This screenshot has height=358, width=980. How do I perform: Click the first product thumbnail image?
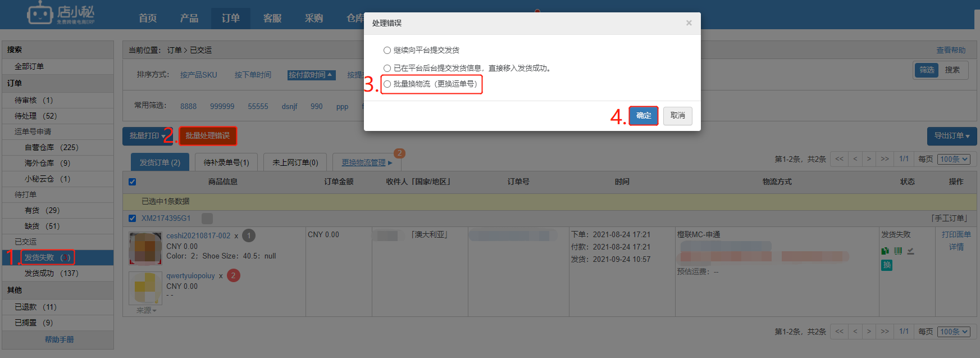point(145,248)
